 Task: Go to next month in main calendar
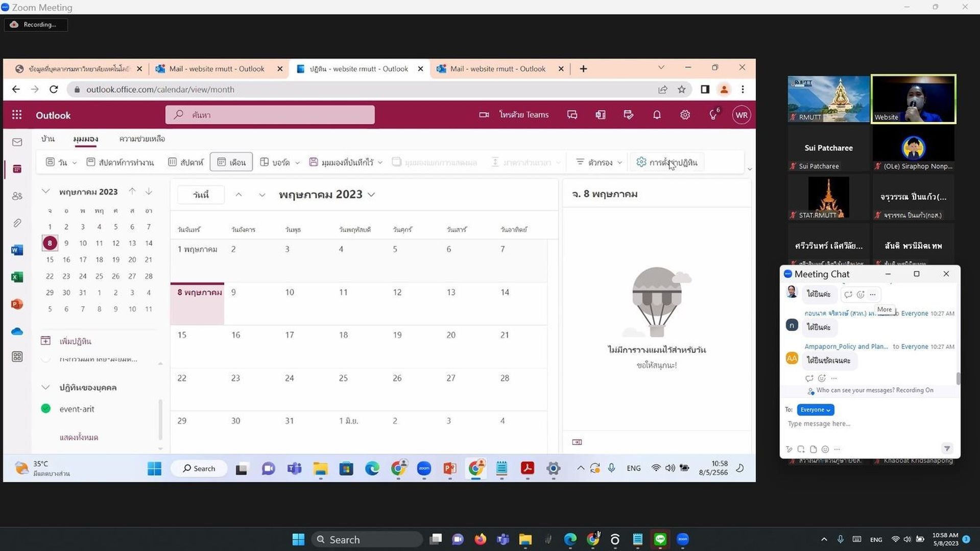tap(262, 195)
